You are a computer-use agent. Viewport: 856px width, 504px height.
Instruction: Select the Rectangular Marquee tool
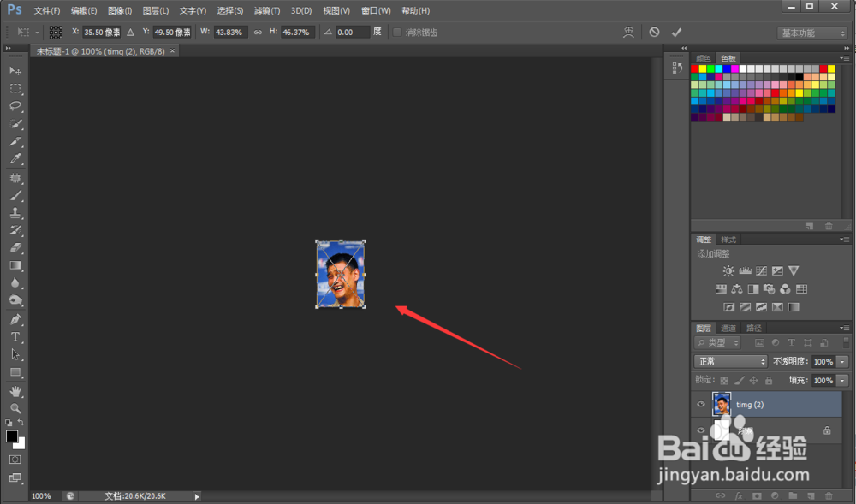[15, 88]
